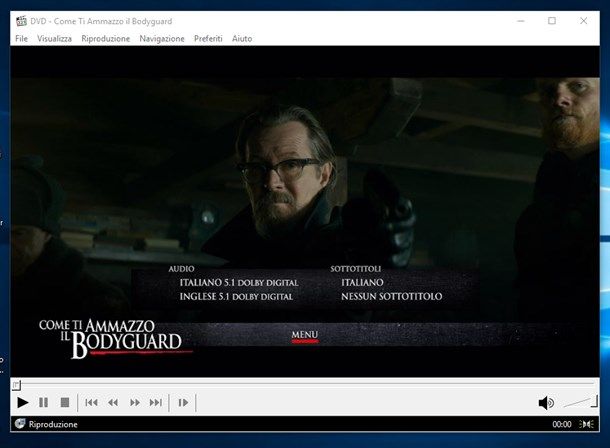610x448 pixels.
Task: Stop the DVD playback
Action: [x=65, y=402]
